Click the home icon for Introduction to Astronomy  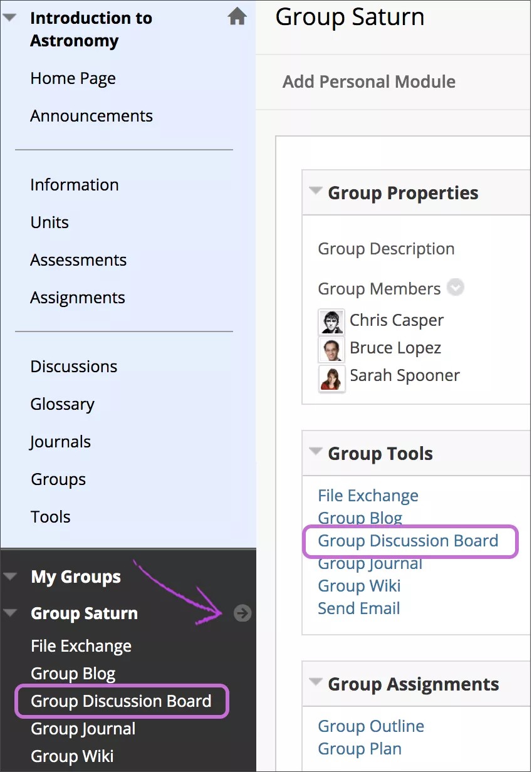pyautogui.click(x=237, y=18)
